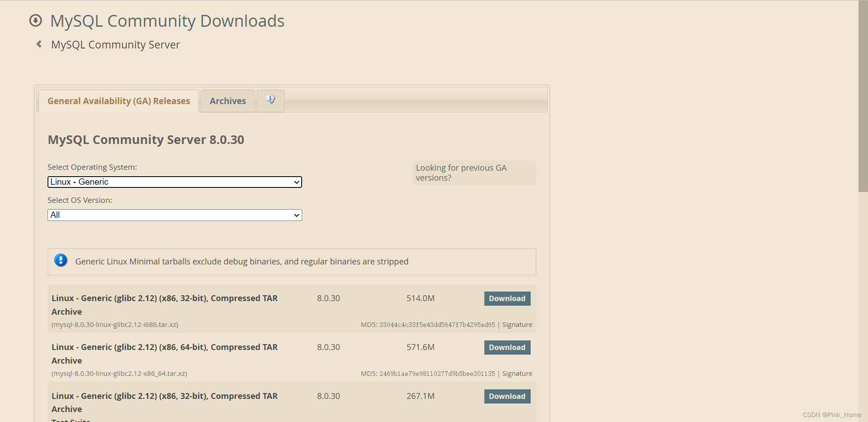Download the x86 64-bit Compressed TAR Archive
This screenshot has height=422, width=868.
click(507, 347)
